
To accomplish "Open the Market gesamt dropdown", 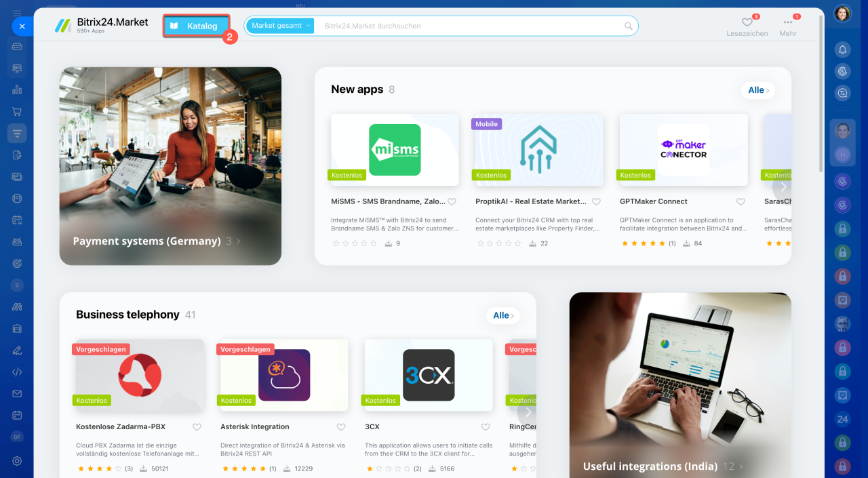I will coord(280,26).
